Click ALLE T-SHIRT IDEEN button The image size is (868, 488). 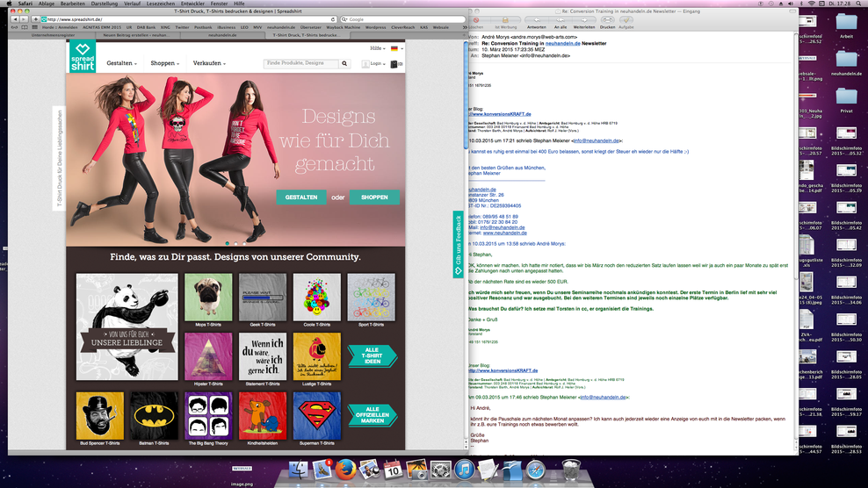pos(372,355)
